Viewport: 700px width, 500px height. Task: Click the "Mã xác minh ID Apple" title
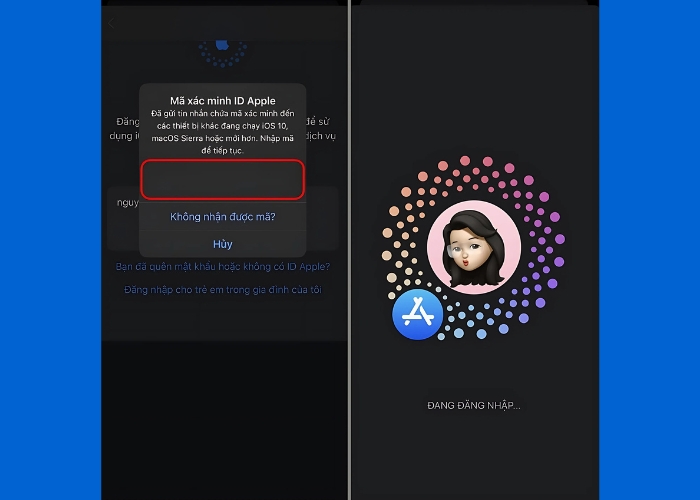(223, 101)
